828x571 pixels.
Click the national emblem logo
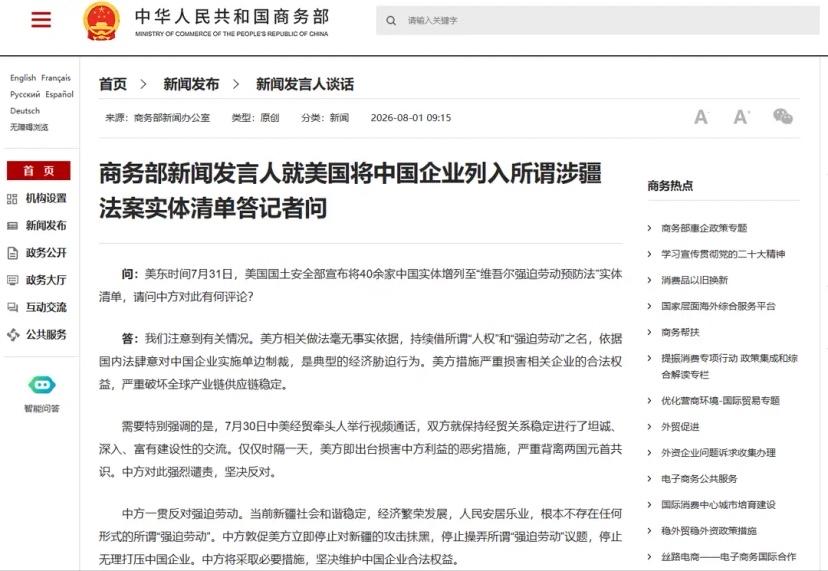pos(102,21)
